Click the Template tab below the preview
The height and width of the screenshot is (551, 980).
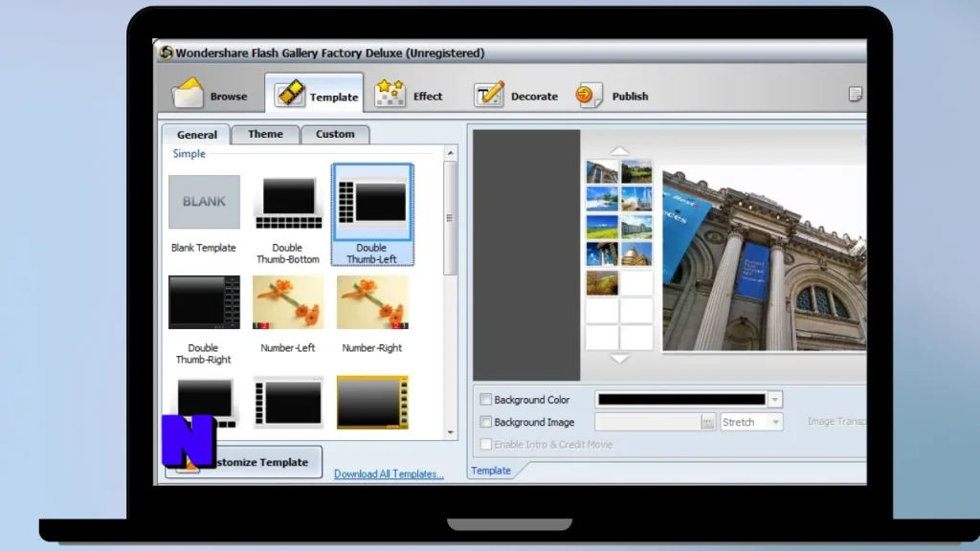491,471
